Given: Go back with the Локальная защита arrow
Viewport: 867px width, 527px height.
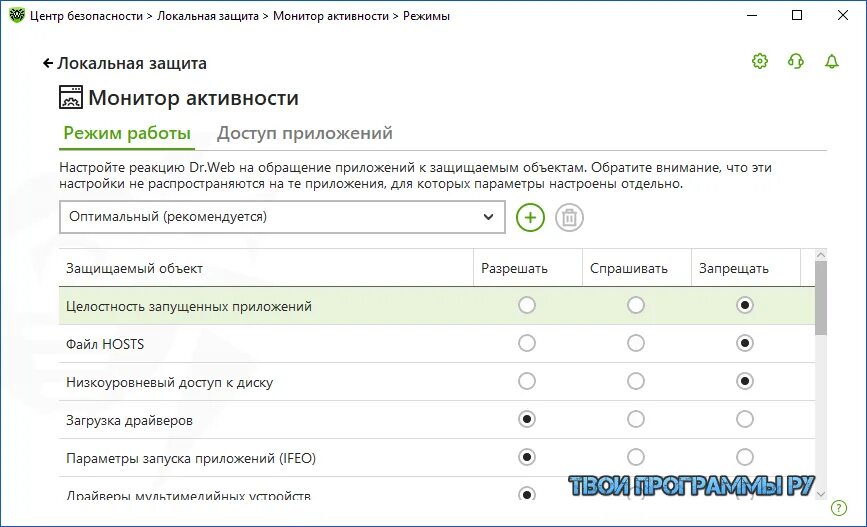Looking at the screenshot, I should coord(48,63).
